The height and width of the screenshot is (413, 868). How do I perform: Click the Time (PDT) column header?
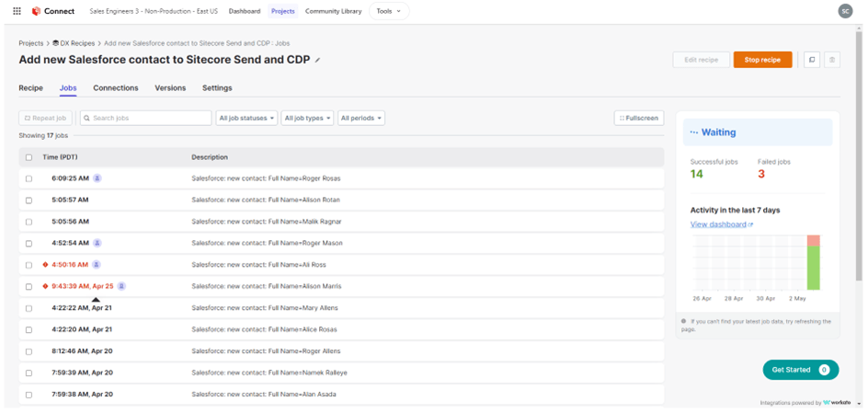tap(61, 157)
